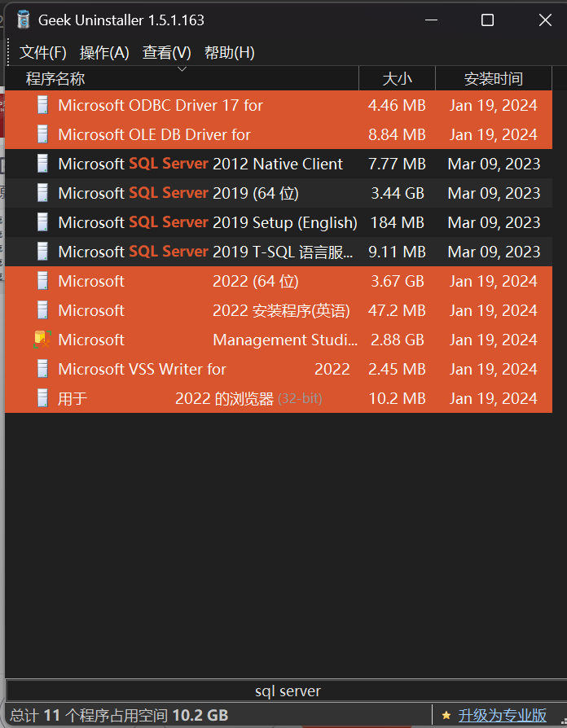This screenshot has width=567, height=728.
Task: Click the icon beside Microsoft ODBC Driver 17
Action: tap(42, 105)
